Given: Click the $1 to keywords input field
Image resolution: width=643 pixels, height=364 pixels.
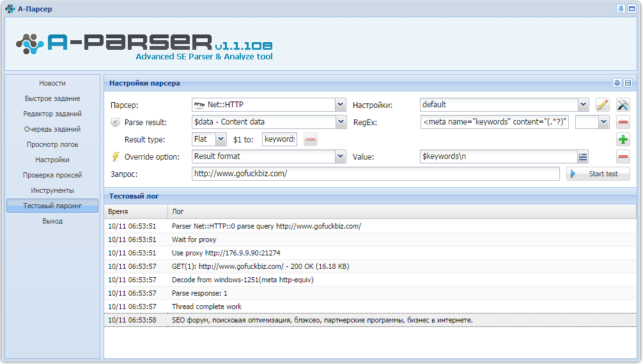Looking at the screenshot, I should tap(280, 139).
